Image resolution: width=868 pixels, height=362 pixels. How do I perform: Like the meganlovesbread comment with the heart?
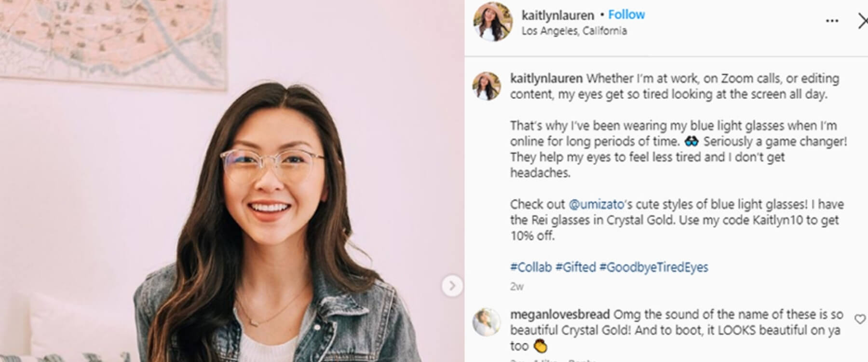click(860, 319)
